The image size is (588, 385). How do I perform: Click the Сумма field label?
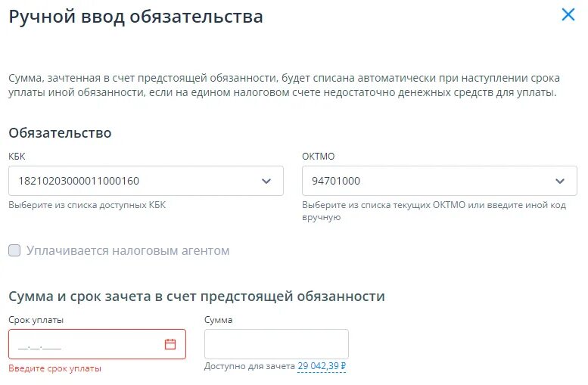point(219,320)
